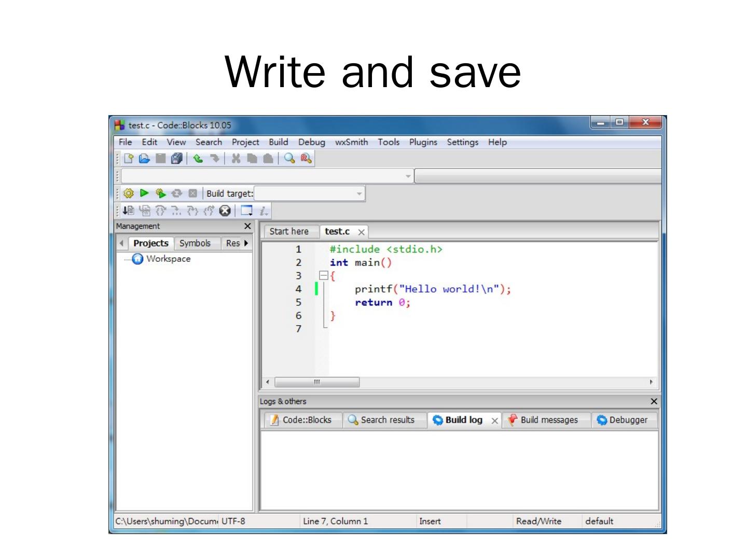Open the code completion scope dropdown
Screen dimensions: 747x560
coord(408,176)
